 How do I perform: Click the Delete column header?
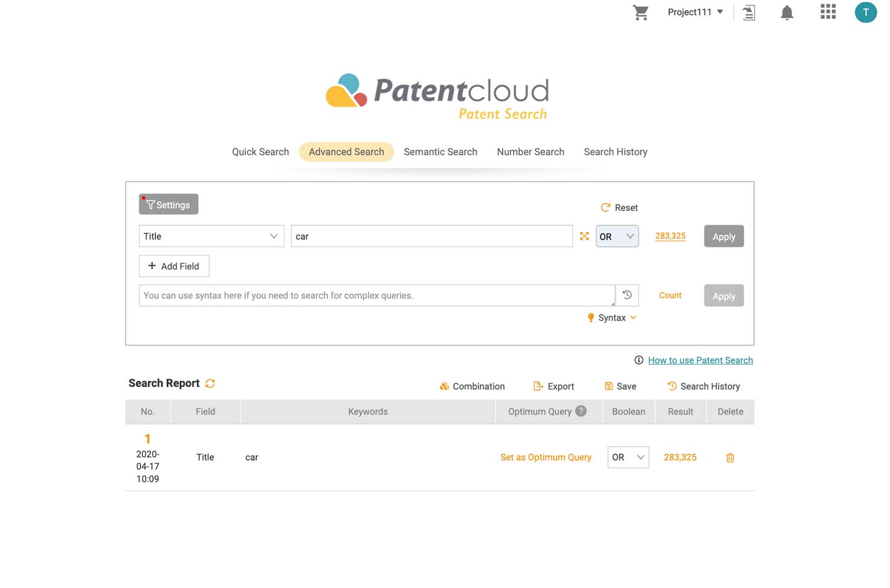click(730, 411)
